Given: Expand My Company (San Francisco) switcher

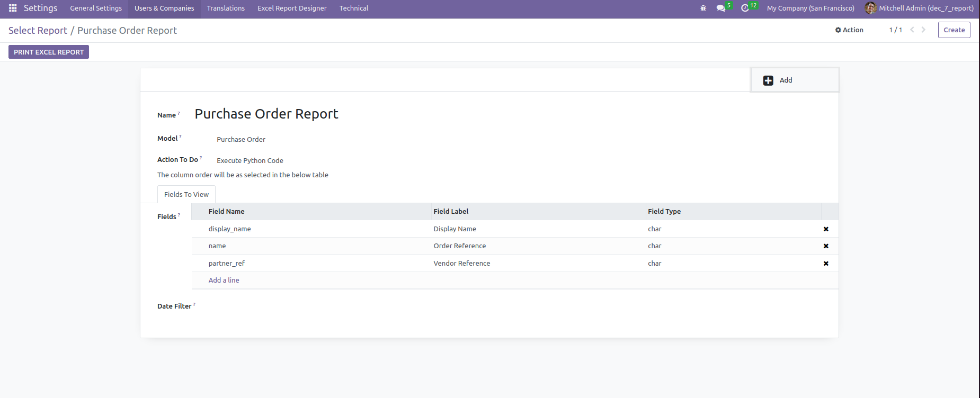Looking at the screenshot, I should click(810, 8).
